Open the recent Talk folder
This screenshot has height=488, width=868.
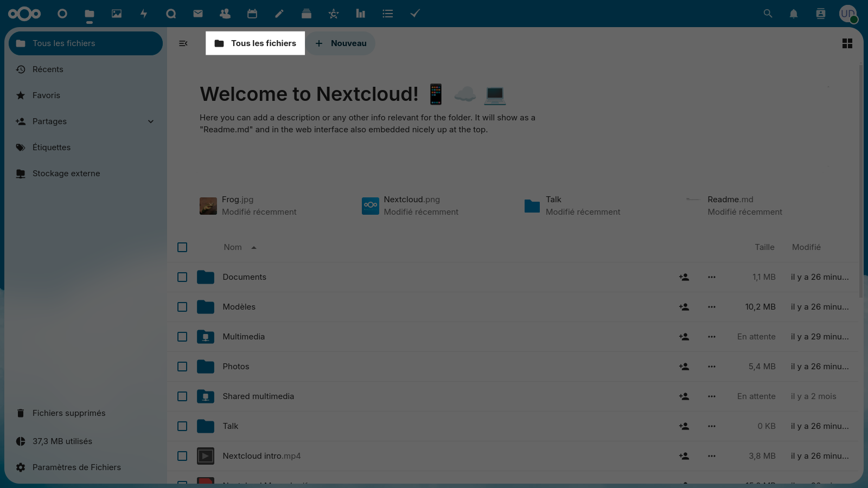pos(572,206)
